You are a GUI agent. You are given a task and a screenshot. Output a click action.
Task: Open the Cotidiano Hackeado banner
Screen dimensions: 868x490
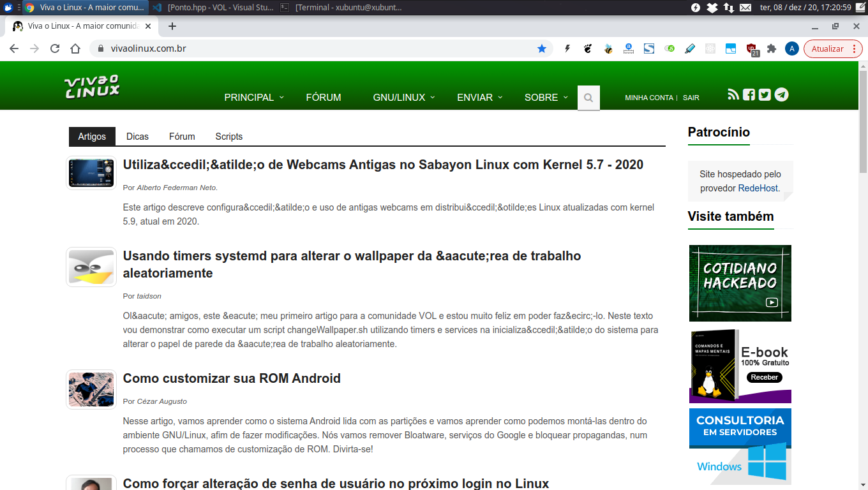click(x=740, y=283)
